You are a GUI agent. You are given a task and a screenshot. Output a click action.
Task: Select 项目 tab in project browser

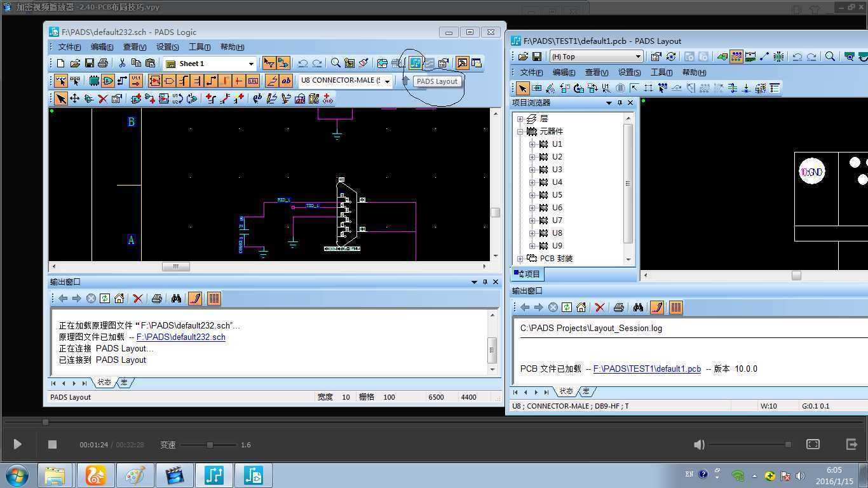pos(527,274)
